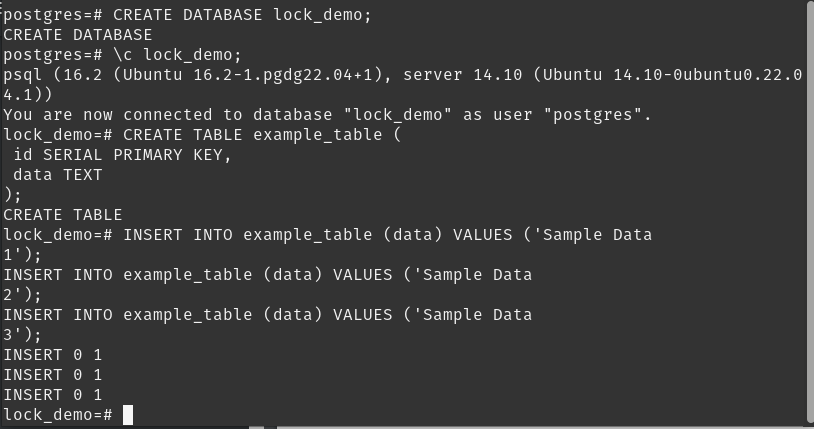Click the 'You are now connected' message
This screenshot has height=429, width=814.
tap(327, 115)
